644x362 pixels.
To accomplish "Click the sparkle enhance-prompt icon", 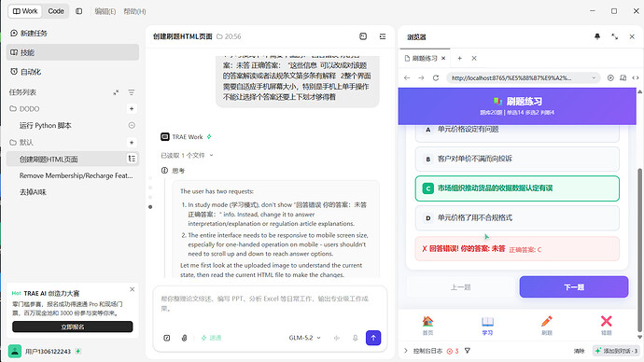I will [337, 338].
